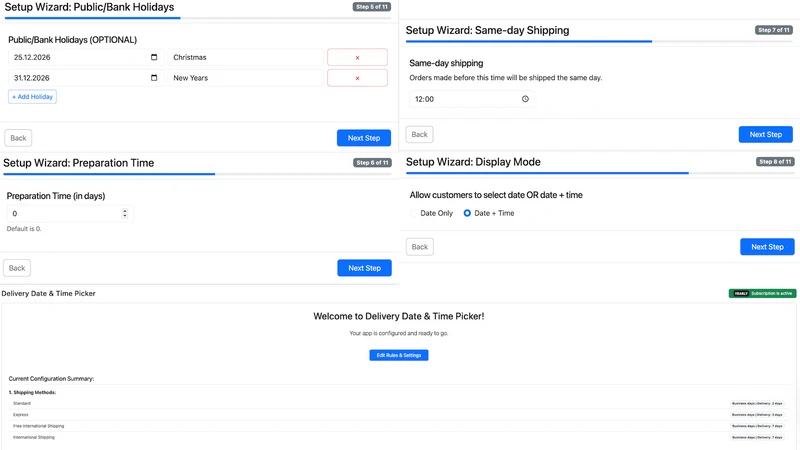The image size is (800, 450).
Task: Click the Free International Shipping row
Action: 398,426
